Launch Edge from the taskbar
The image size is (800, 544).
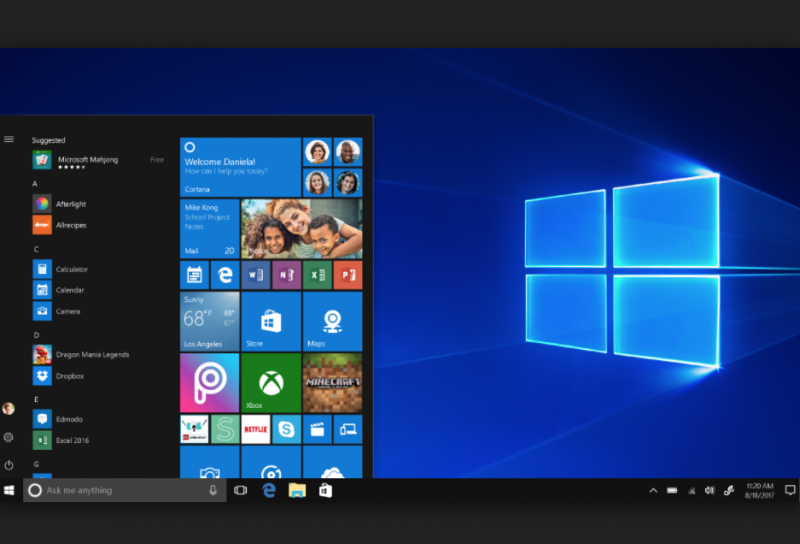click(x=269, y=490)
